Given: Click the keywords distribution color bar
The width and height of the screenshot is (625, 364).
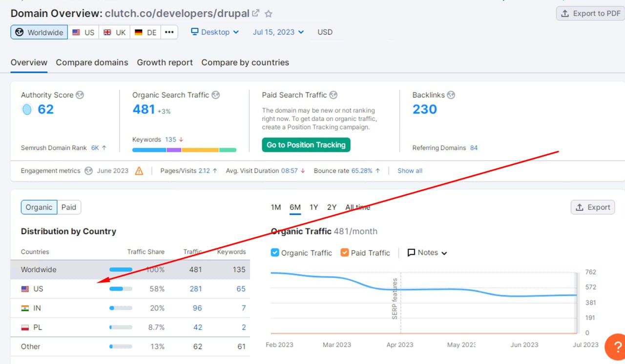Looking at the screenshot, I should (184, 150).
